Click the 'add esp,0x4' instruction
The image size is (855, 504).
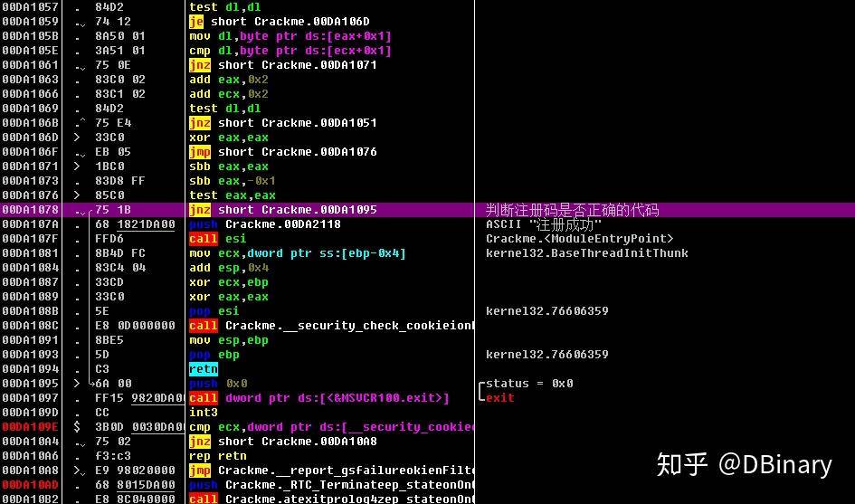(229, 268)
